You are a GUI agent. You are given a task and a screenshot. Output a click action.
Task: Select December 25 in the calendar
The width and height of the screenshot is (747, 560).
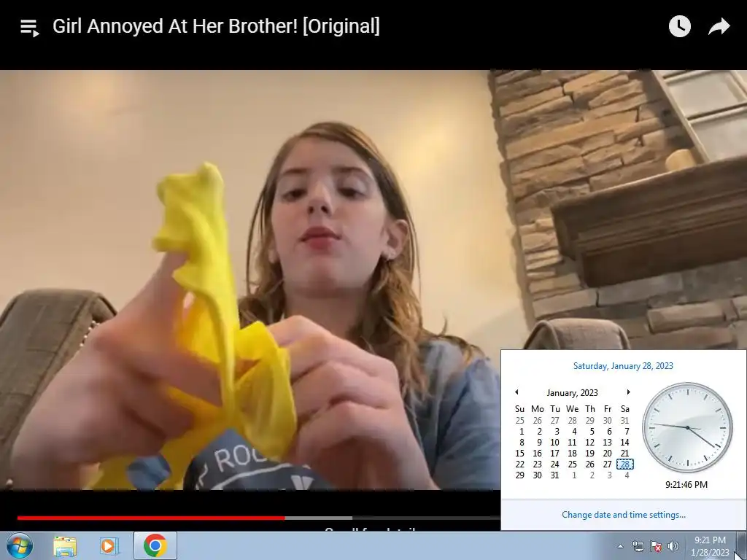(x=519, y=421)
